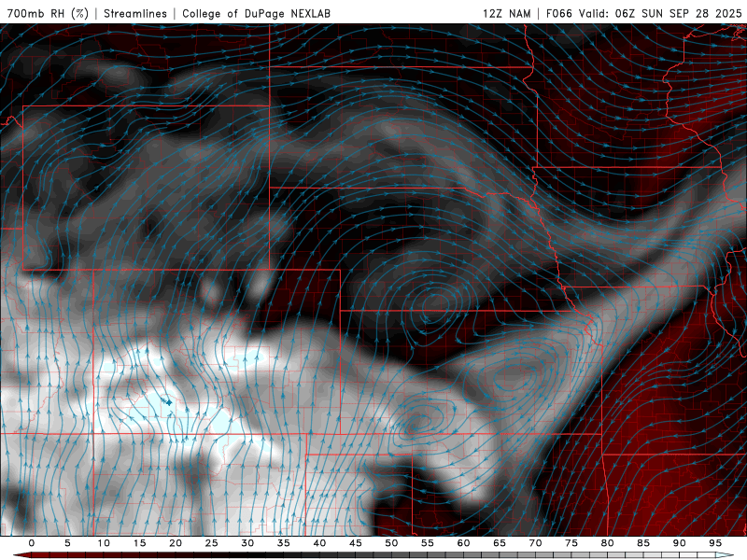
Task: Click the "25" label on the color scale
Action: (x=212, y=543)
